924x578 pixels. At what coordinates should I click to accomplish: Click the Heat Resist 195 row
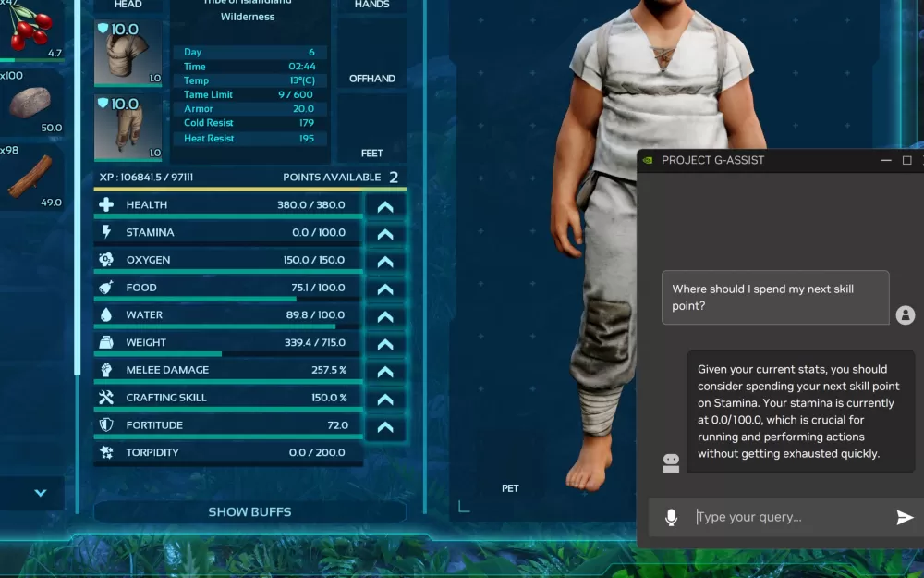249,138
